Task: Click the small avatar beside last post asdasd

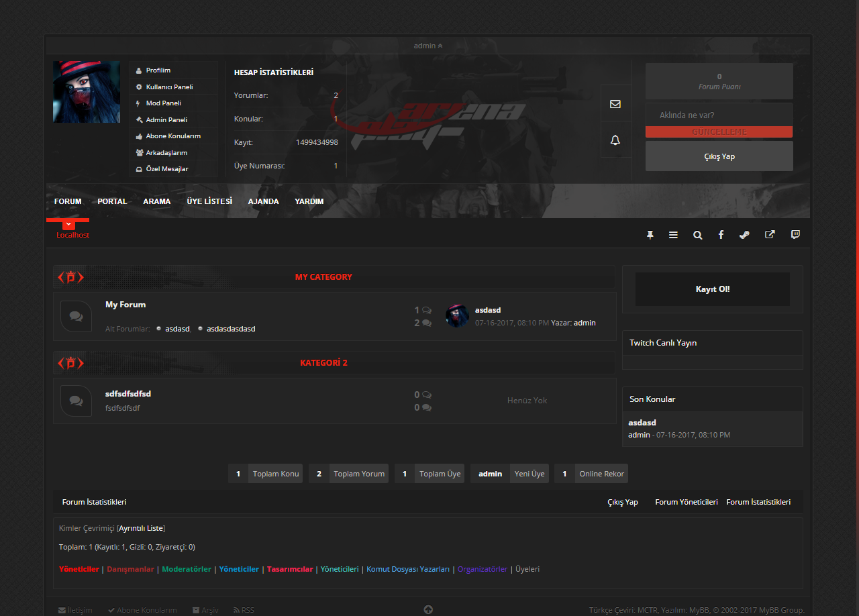Action: 457,316
